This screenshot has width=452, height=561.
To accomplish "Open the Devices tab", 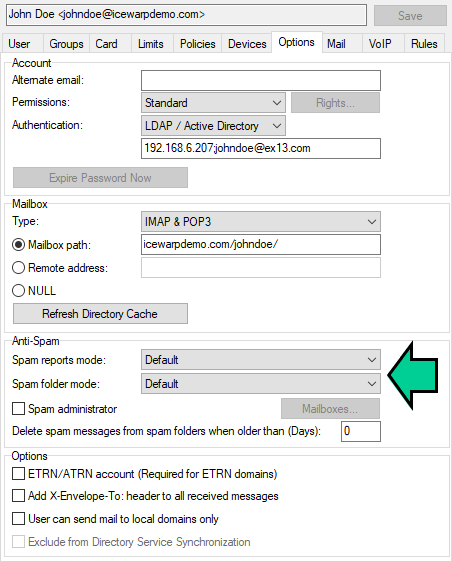I will pos(247,44).
